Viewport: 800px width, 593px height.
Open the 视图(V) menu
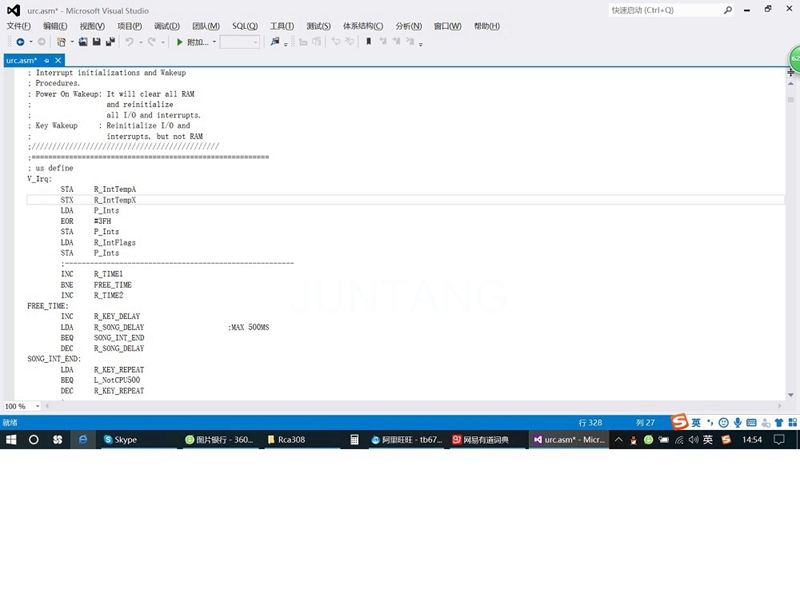92,26
